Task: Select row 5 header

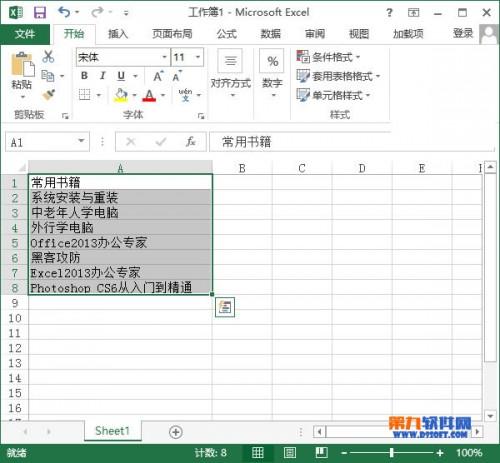Action: [15, 243]
